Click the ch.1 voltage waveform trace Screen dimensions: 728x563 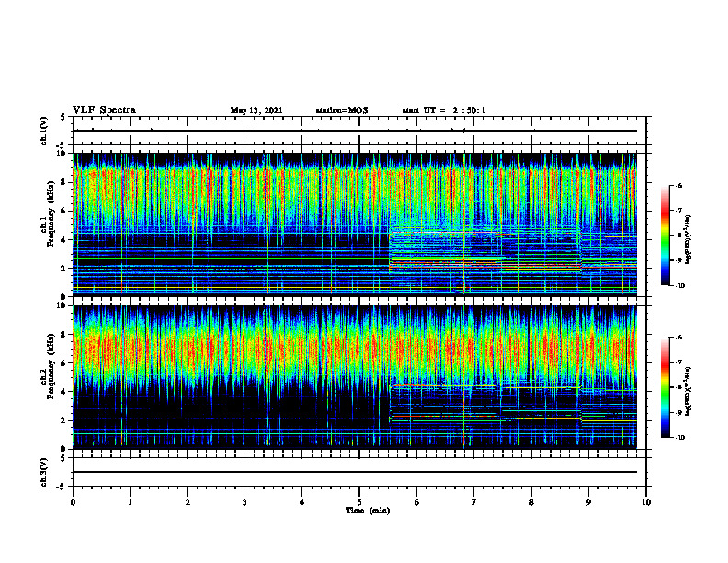click(355, 131)
